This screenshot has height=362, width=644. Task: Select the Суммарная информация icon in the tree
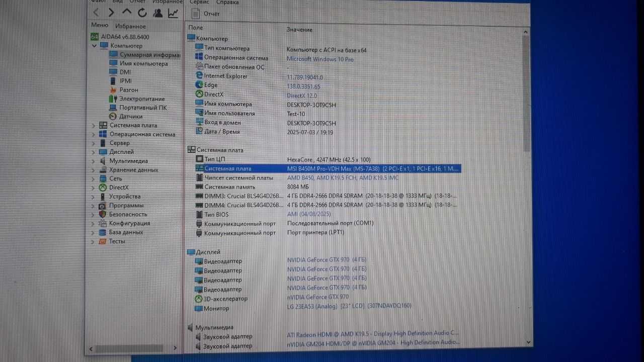coord(113,54)
